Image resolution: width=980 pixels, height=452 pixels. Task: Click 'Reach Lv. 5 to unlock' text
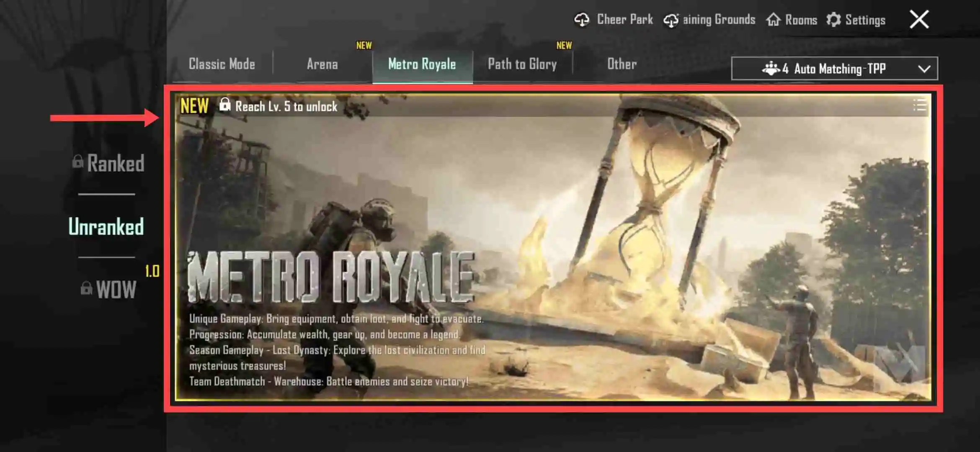[286, 106]
